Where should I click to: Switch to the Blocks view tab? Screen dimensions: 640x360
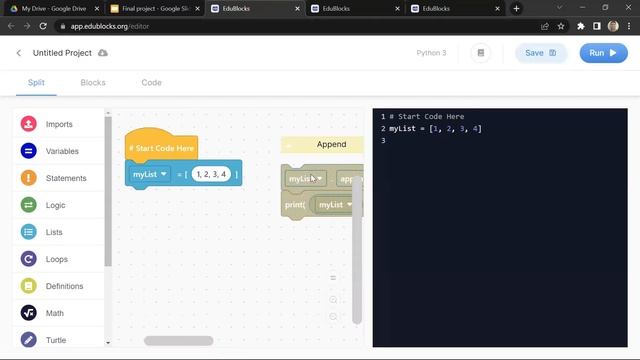pyautogui.click(x=93, y=82)
